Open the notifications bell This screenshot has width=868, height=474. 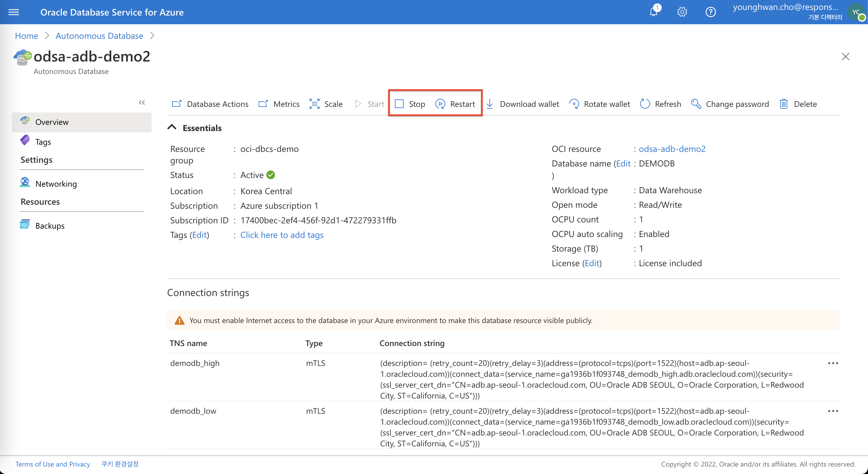point(654,12)
